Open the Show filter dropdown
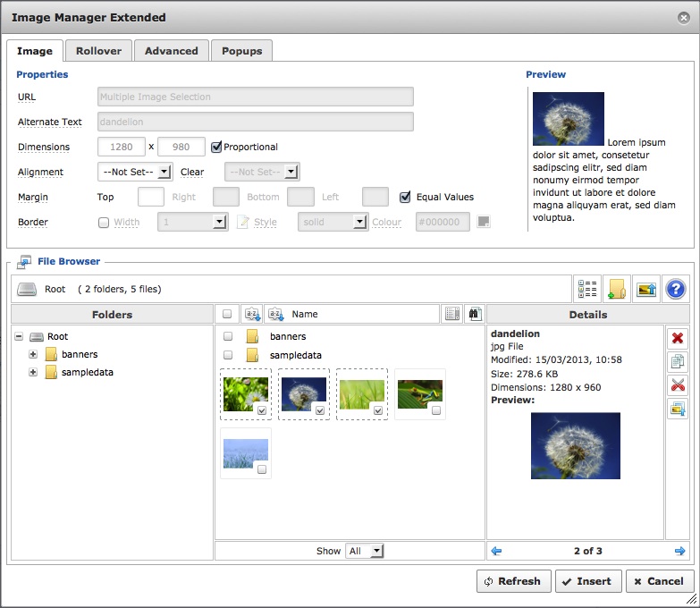700x608 pixels. 365,551
